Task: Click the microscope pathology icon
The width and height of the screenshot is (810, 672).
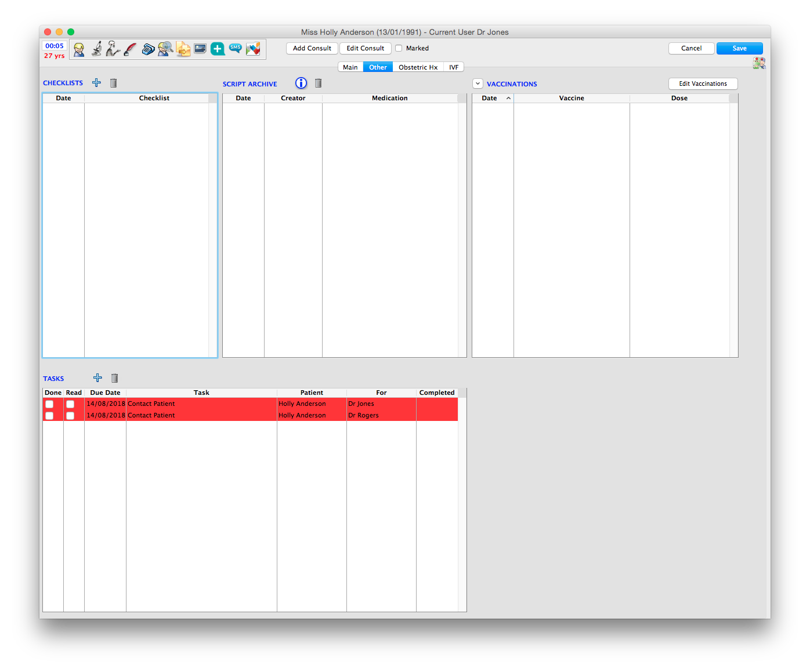Action: 96,49
